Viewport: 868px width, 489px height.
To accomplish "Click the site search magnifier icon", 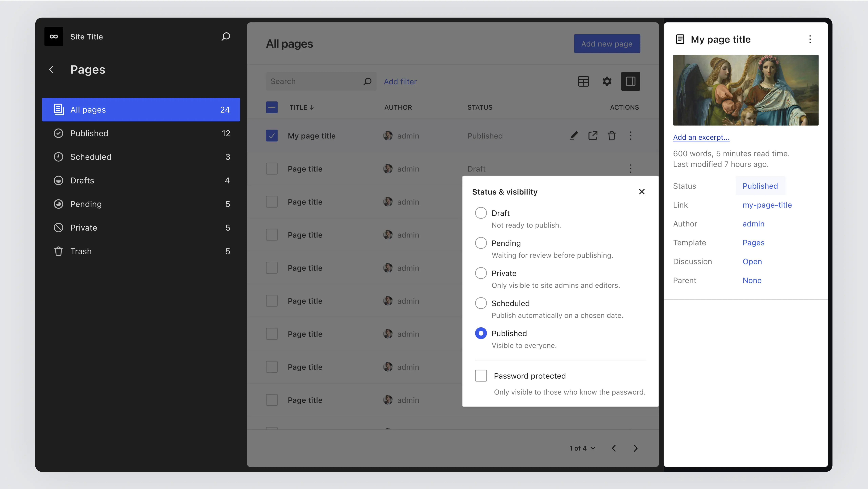I will tap(226, 36).
